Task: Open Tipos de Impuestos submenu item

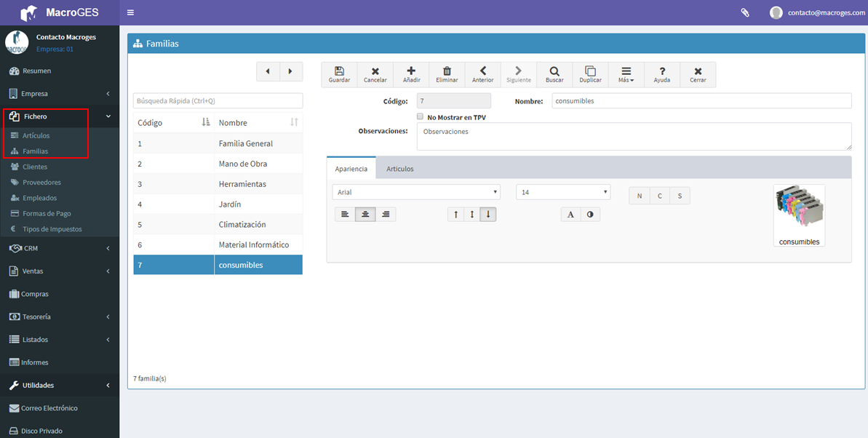Action: (59, 228)
